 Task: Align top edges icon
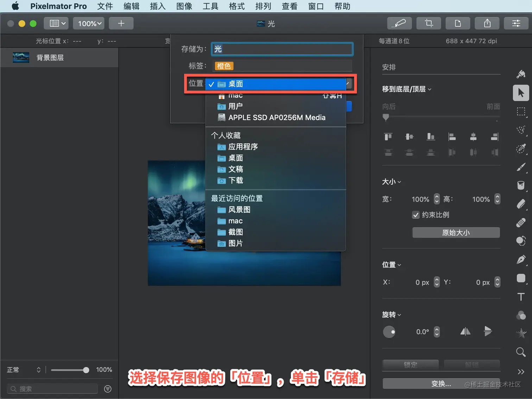pos(388,137)
